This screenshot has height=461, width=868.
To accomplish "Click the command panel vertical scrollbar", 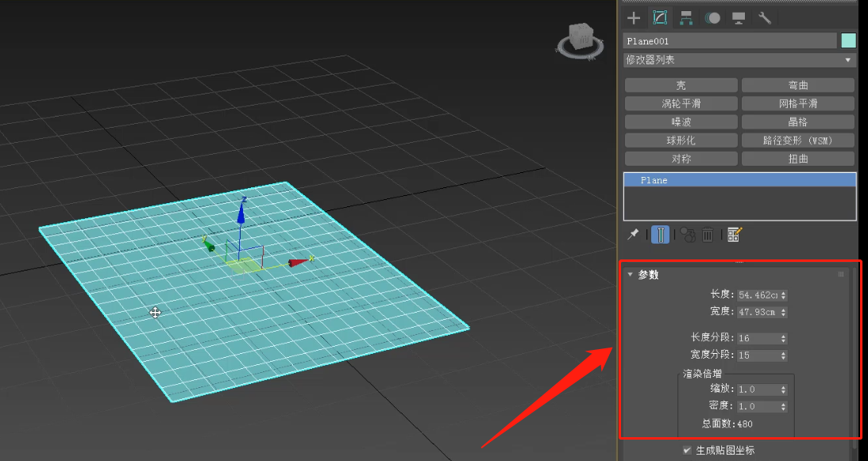I will coord(855,359).
